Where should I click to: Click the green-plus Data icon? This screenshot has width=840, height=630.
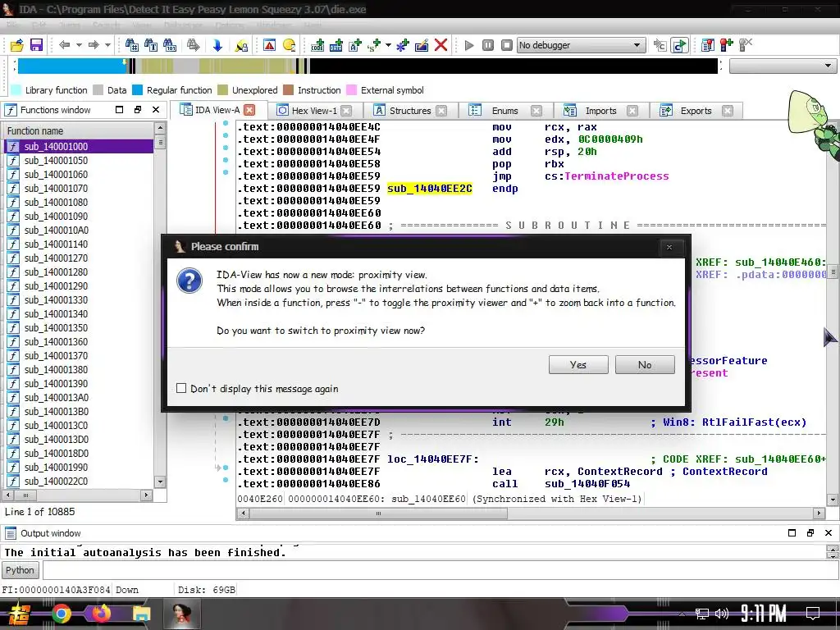[336, 45]
